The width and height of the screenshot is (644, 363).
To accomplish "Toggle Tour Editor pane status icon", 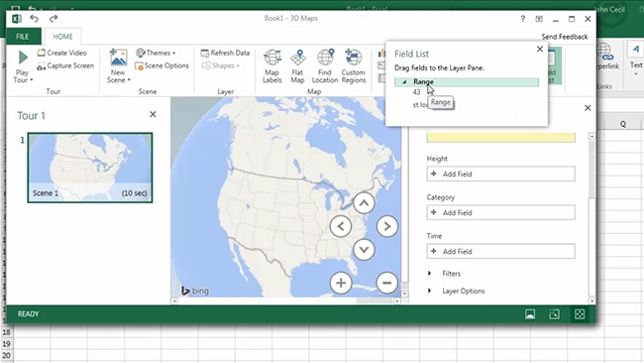I will (530, 314).
